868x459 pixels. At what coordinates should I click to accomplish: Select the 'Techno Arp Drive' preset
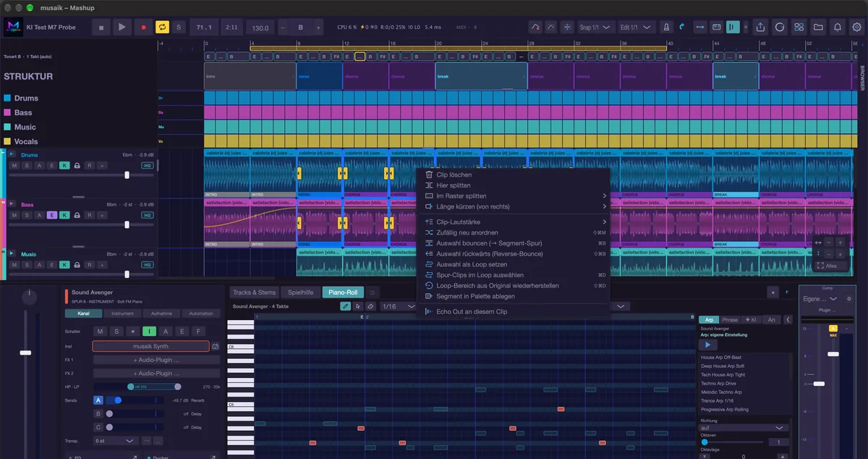[718, 383]
